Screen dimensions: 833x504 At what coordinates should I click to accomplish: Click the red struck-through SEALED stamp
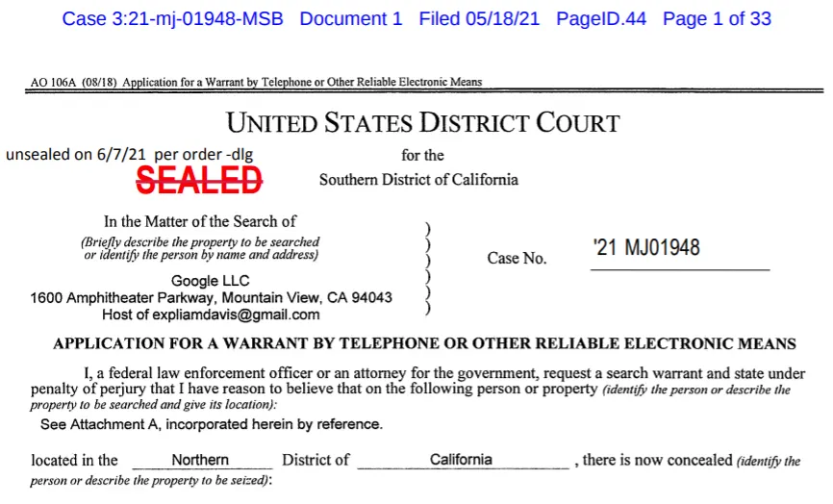tap(200, 179)
